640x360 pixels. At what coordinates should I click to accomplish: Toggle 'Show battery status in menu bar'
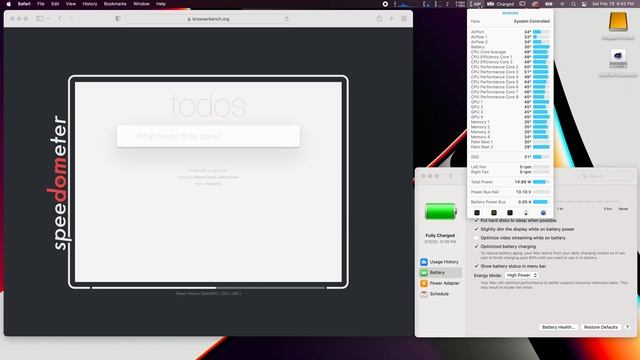pos(476,266)
